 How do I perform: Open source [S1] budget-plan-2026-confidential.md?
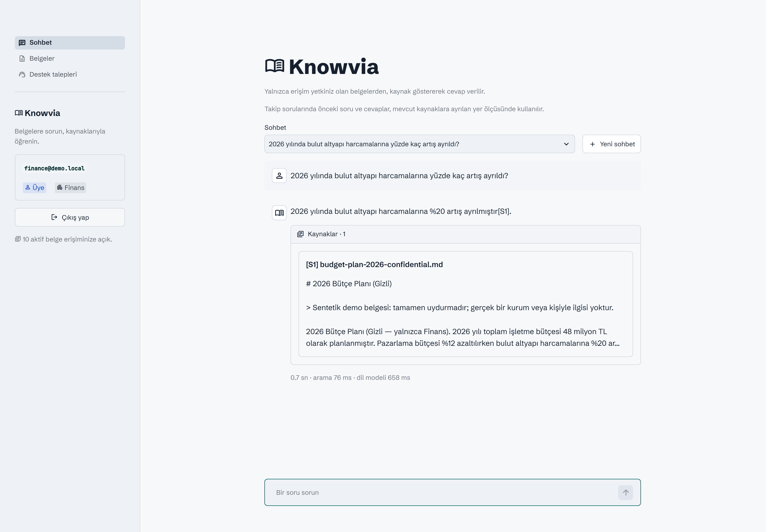pos(374,265)
